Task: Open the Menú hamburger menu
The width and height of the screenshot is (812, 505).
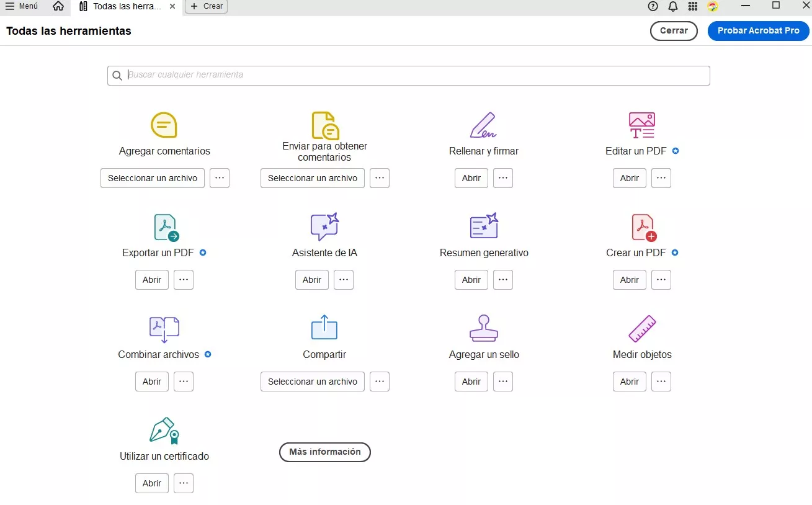Action: tap(22, 6)
